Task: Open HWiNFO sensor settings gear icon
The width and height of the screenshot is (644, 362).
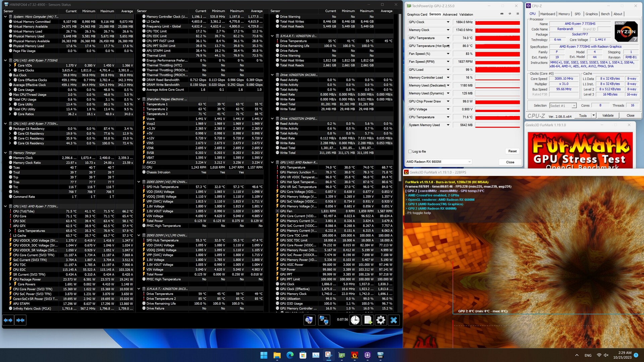Action: [x=381, y=320]
